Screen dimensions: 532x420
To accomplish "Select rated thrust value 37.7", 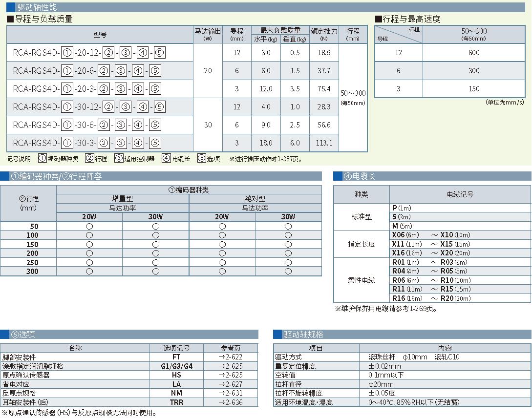I will [324, 70].
